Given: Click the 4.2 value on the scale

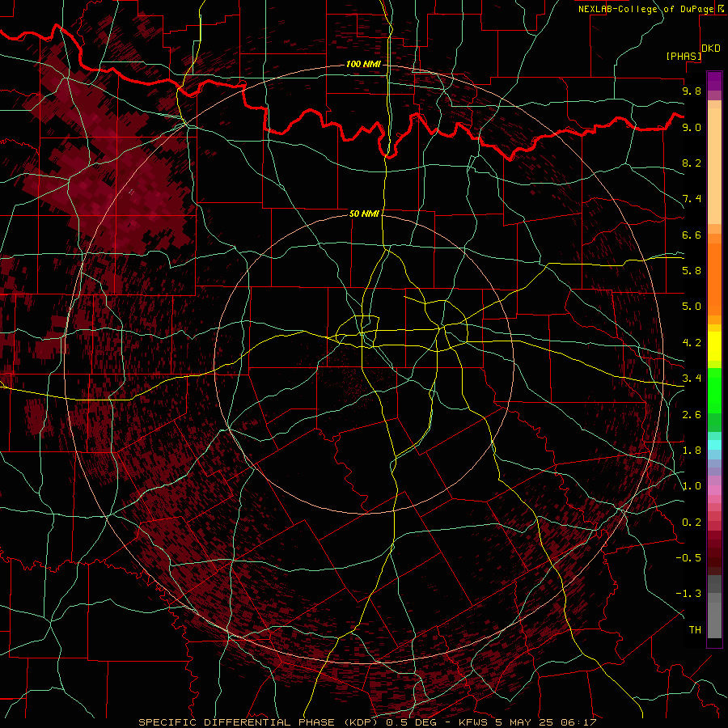Looking at the screenshot, I should (x=692, y=343).
